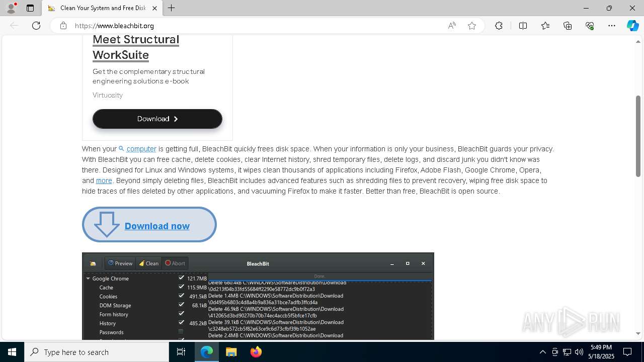This screenshot has width=644, height=362.
Task: Click the scrollbar up arrow
Action: [638, 42]
